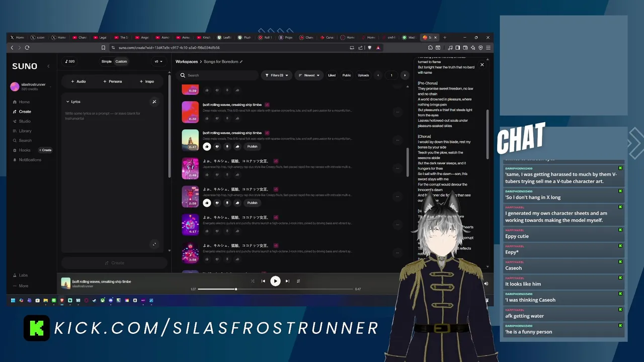Image resolution: width=644 pixels, height=362 pixels.
Task: Open more options for the 6:47 song
Action: [x=397, y=140]
